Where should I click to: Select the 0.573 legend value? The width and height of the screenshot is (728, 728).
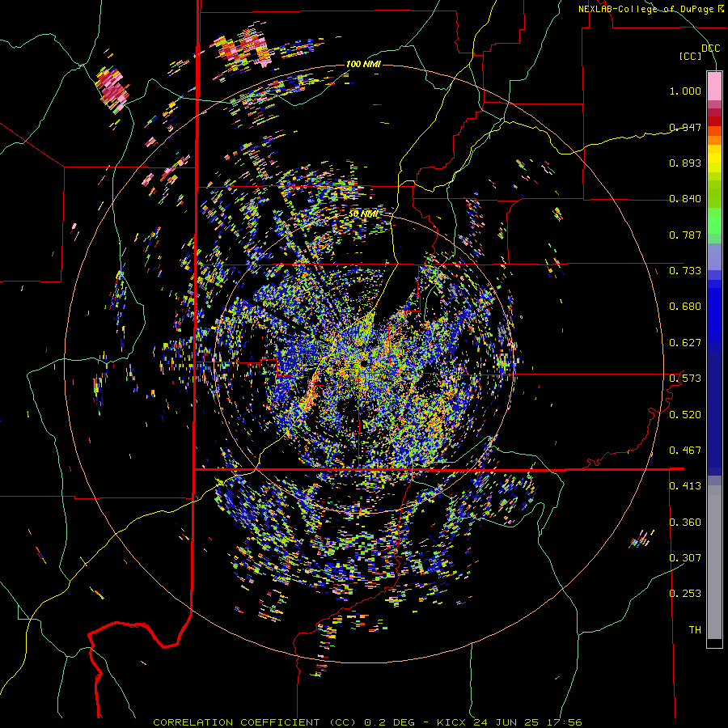point(685,379)
